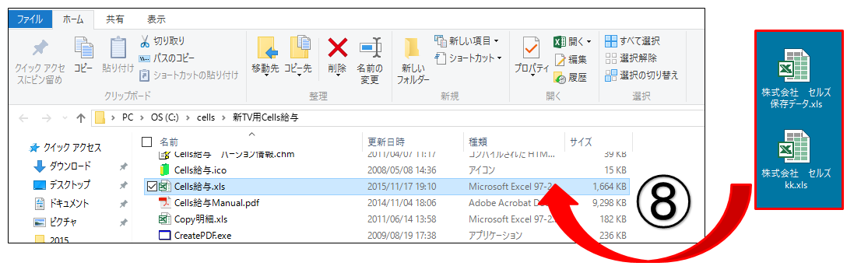Click Edit (編集) in the ribbon
The width and height of the screenshot is (868, 280).
click(x=570, y=60)
